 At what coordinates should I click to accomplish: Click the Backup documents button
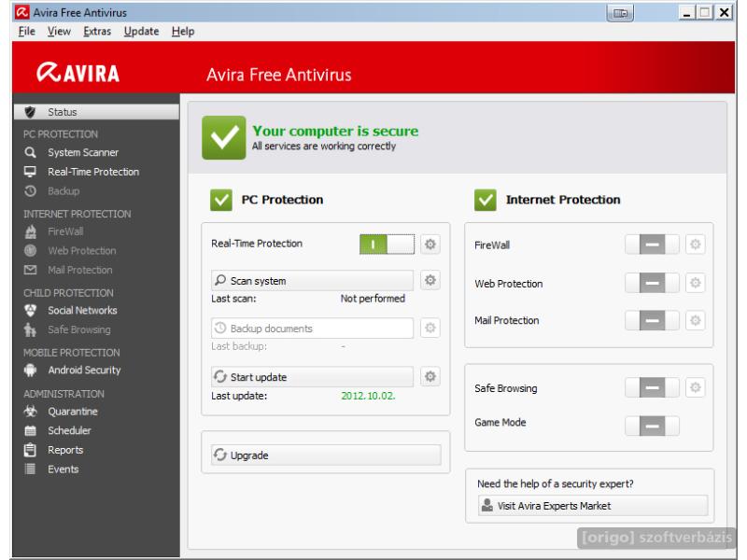313,329
